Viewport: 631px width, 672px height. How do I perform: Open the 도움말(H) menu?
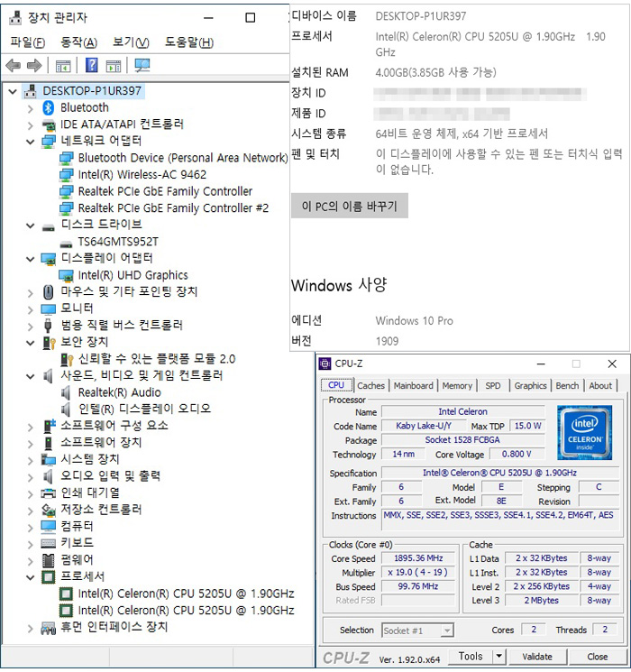pos(189,42)
